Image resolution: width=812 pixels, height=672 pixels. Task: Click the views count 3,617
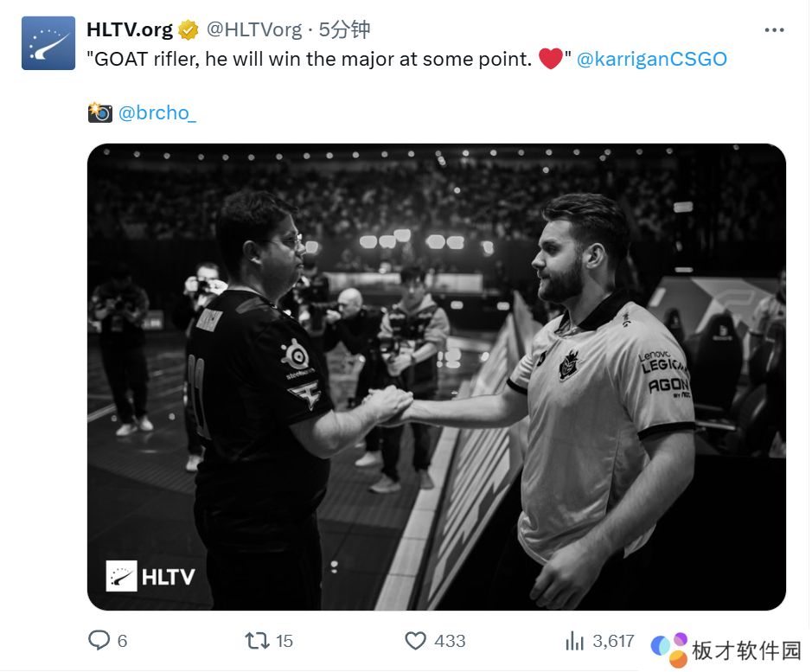pos(614,642)
